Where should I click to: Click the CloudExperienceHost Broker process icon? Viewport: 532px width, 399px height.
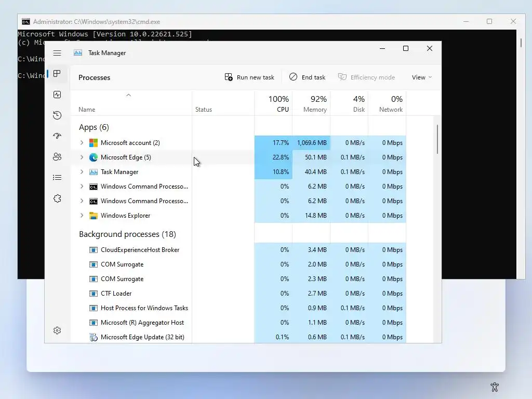click(x=94, y=250)
